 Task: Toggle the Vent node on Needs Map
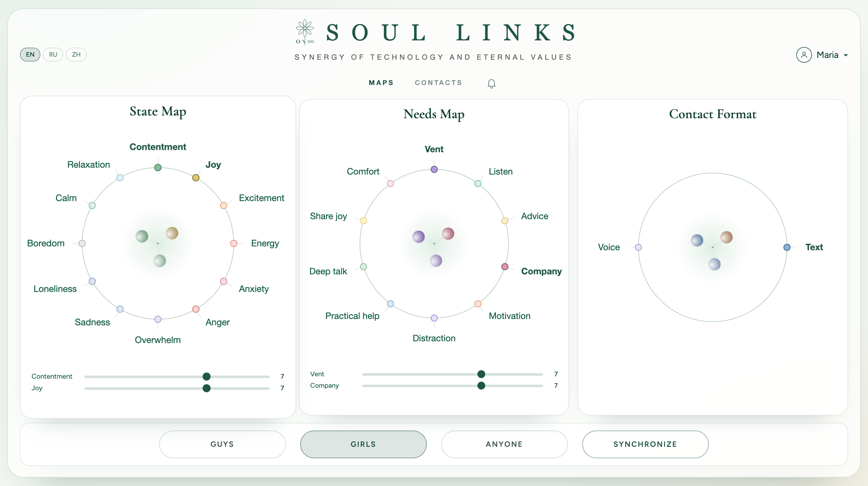(x=434, y=169)
